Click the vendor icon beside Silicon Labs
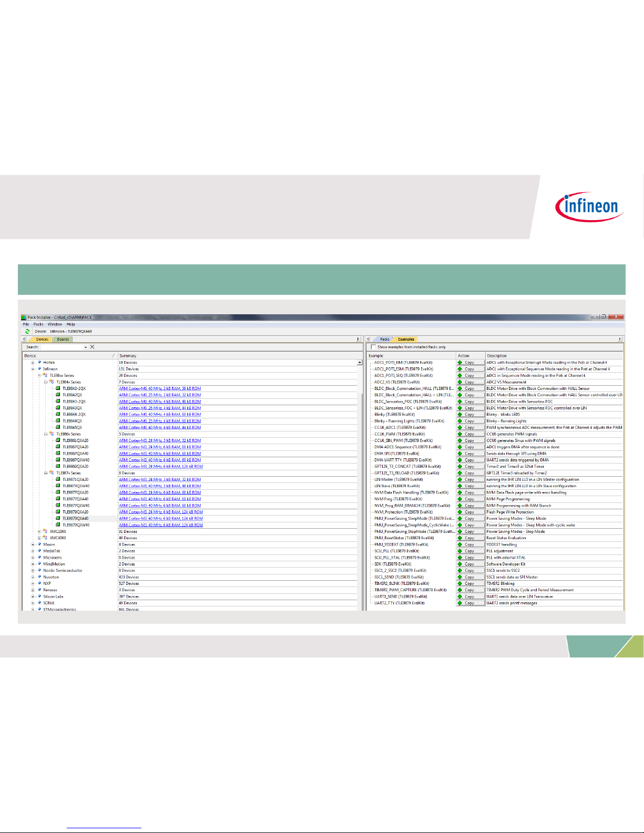644x833 pixels. [x=39, y=597]
